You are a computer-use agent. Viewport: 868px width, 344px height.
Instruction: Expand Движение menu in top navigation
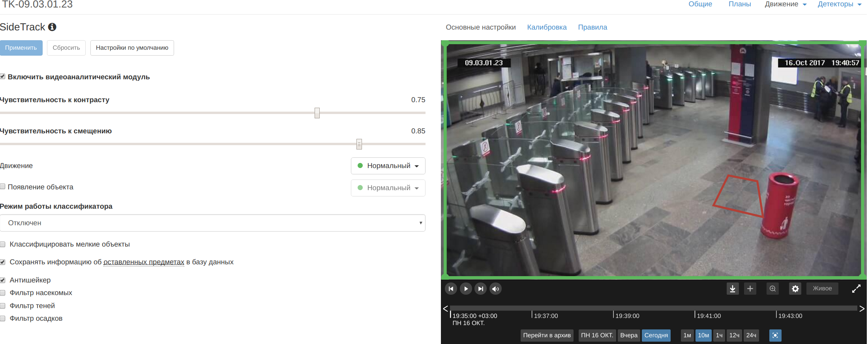tap(786, 4)
